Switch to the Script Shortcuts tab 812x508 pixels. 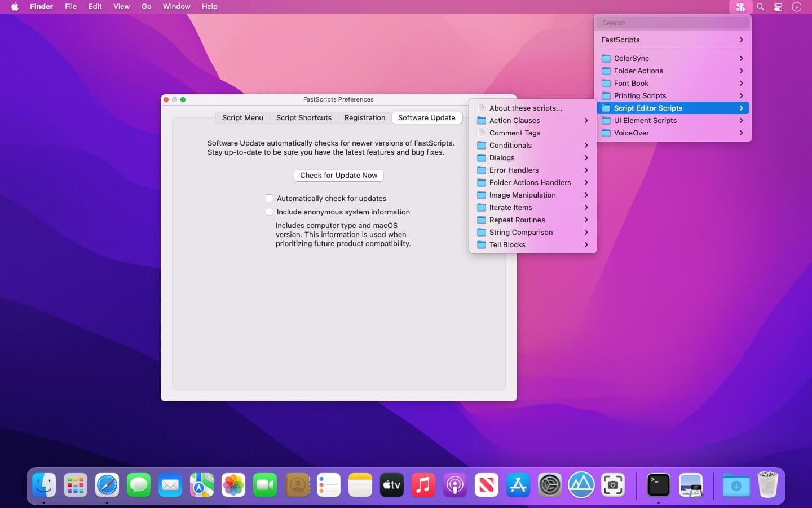(x=303, y=117)
